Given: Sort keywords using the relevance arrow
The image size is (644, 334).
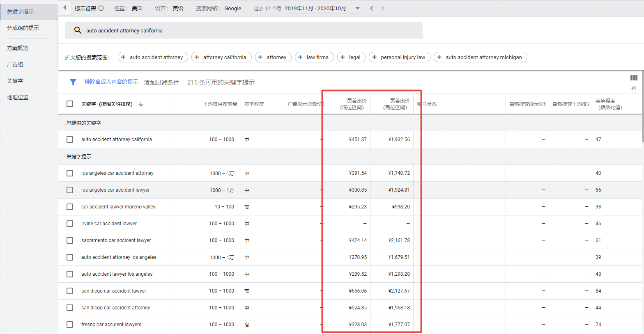Looking at the screenshot, I should coord(141,104).
